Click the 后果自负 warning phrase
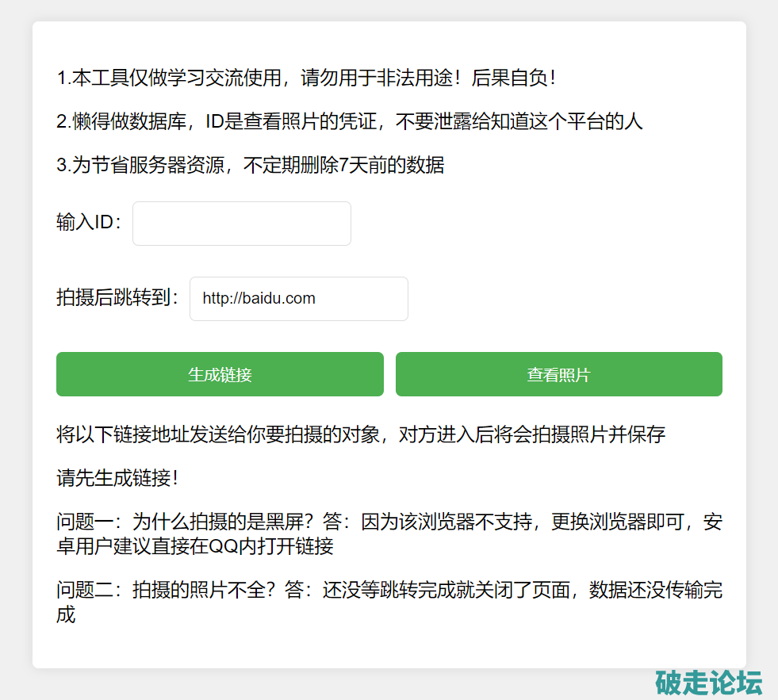Viewport: 778px width, 700px height. click(513, 78)
